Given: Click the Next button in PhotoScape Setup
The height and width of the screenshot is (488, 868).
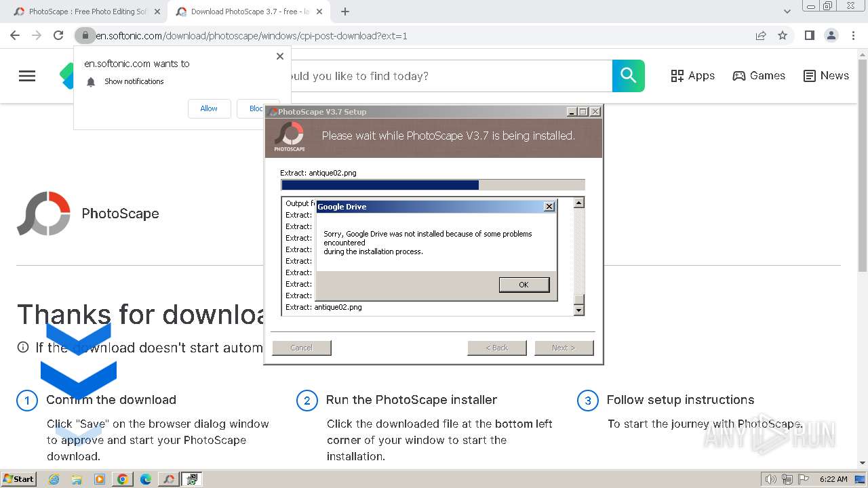Looking at the screenshot, I should click(x=564, y=348).
